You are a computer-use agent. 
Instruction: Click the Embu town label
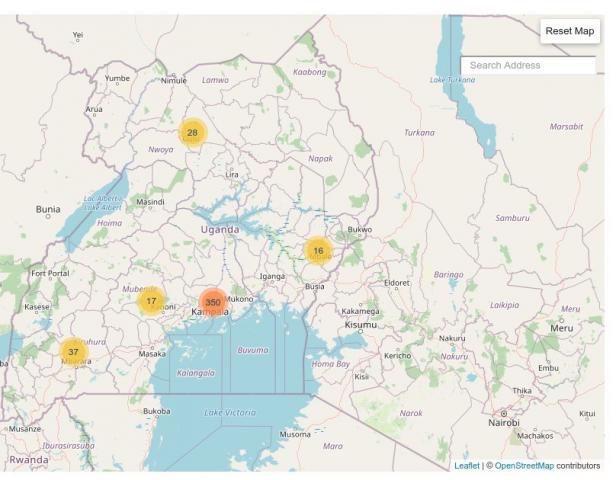(x=548, y=368)
